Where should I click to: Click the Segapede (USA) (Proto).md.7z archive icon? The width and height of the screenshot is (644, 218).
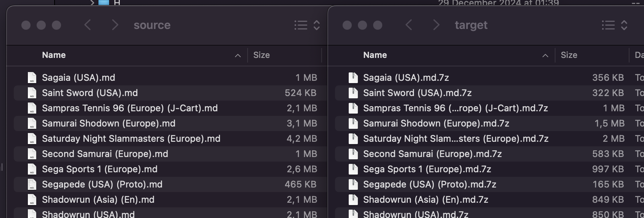click(x=353, y=184)
